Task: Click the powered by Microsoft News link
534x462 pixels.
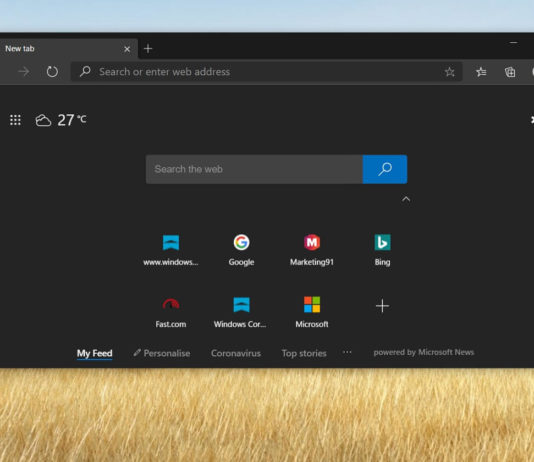Action: point(424,352)
